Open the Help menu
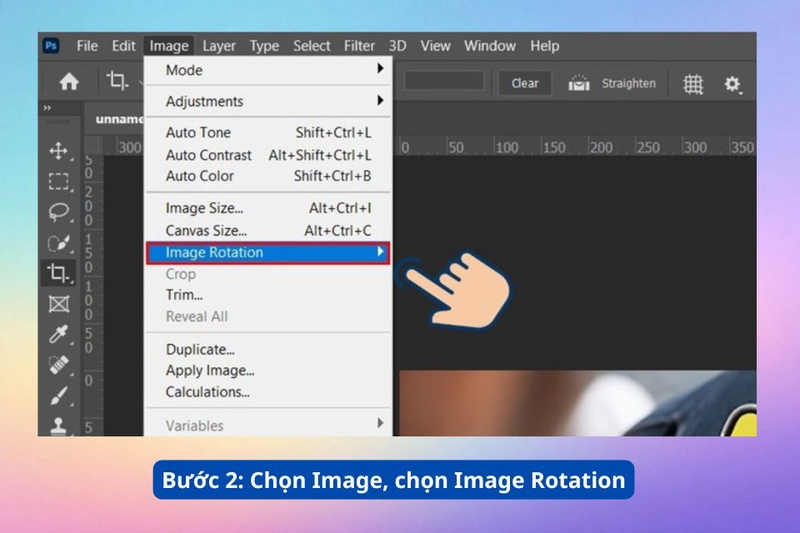The width and height of the screenshot is (800, 533). 544,46
